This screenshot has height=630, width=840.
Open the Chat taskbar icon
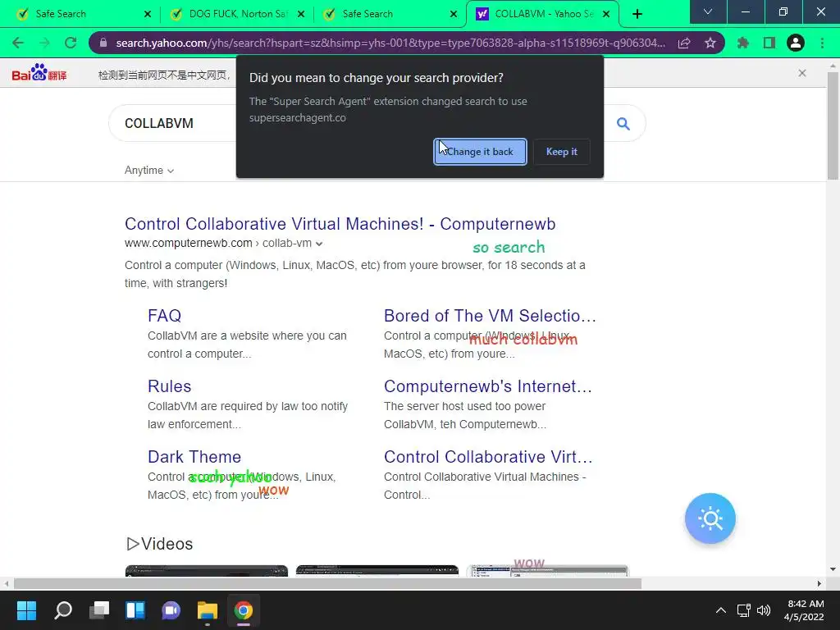click(171, 610)
